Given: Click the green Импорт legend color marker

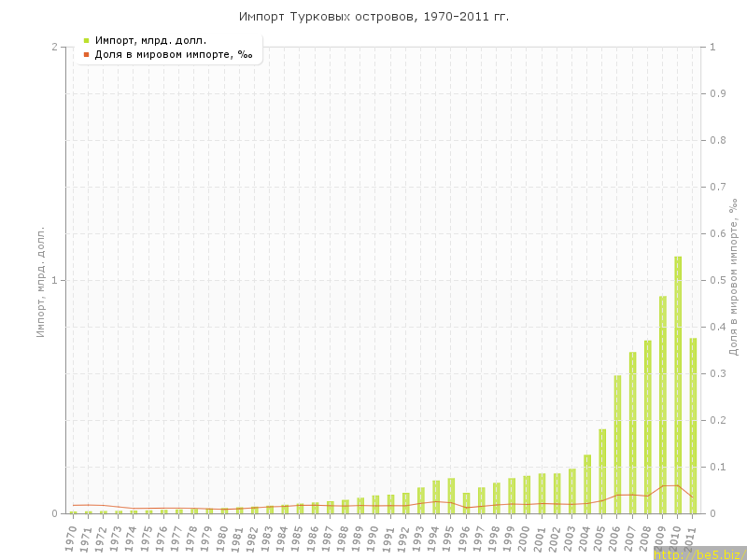Looking at the screenshot, I should 86,40.
